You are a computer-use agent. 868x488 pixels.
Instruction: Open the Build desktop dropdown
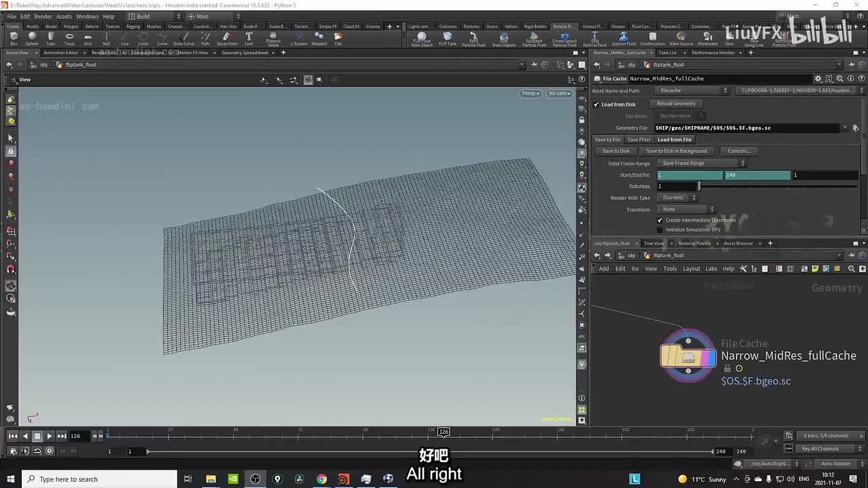[x=155, y=16]
